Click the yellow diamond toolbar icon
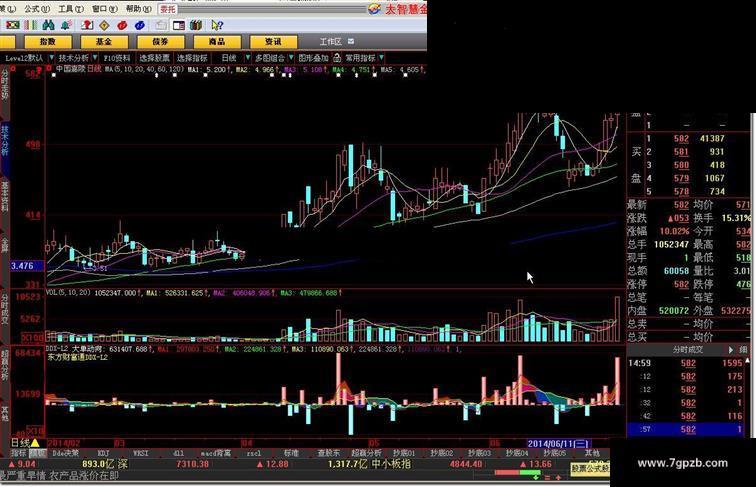Viewport: 756px width, 487px height. tap(104, 25)
